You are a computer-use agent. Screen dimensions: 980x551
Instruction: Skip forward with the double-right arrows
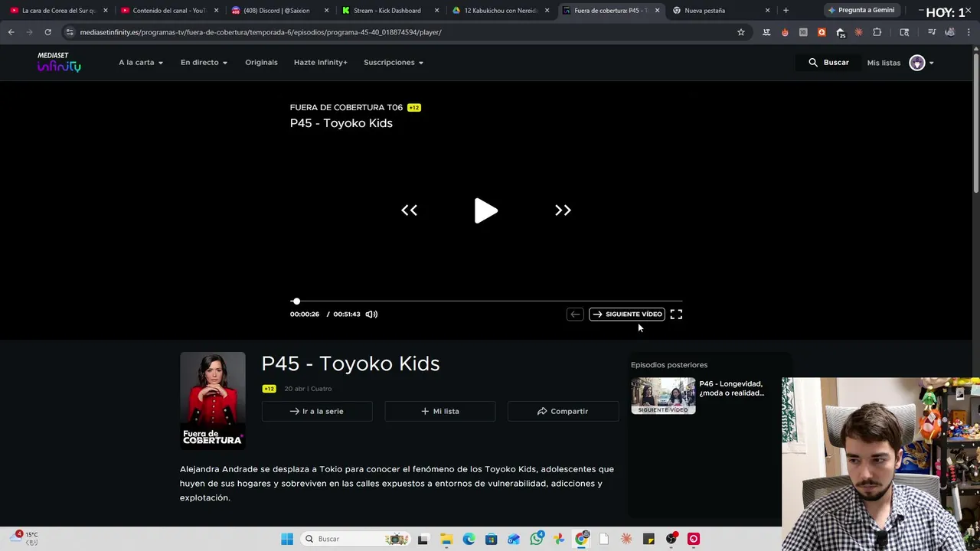coord(563,210)
